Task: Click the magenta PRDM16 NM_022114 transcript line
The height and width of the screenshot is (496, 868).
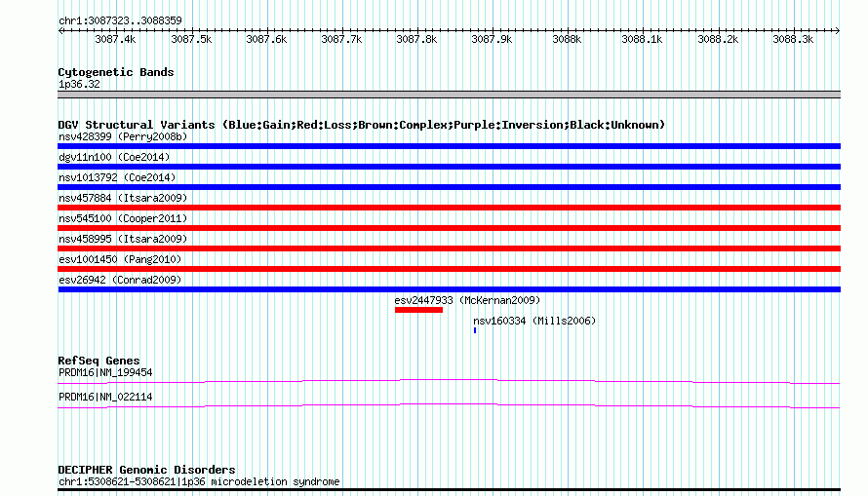Action: click(449, 405)
